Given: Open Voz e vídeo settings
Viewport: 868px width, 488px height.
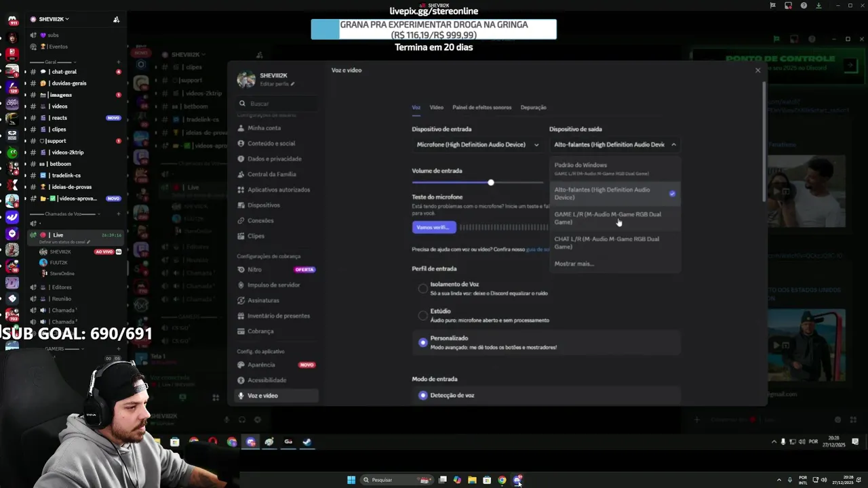Looking at the screenshot, I should pyautogui.click(x=277, y=396).
